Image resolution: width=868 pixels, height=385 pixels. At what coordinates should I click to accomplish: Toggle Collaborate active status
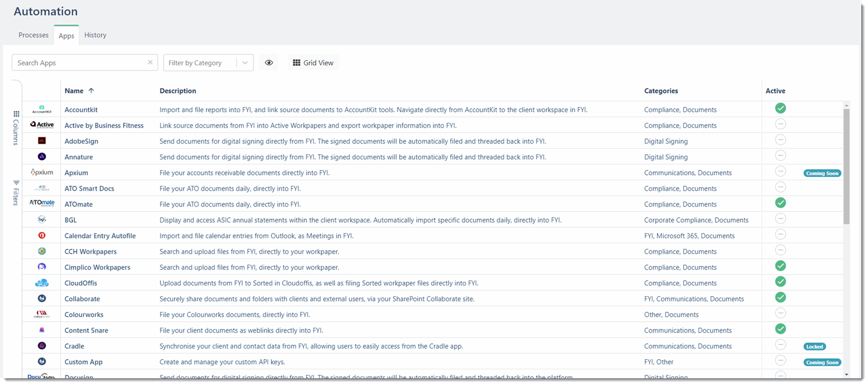tap(780, 297)
